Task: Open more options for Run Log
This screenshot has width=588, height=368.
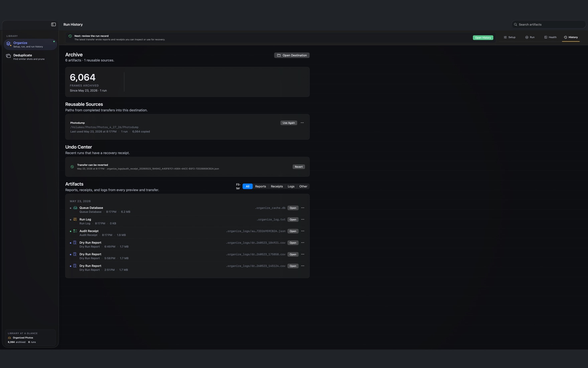Action: (x=303, y=219)
